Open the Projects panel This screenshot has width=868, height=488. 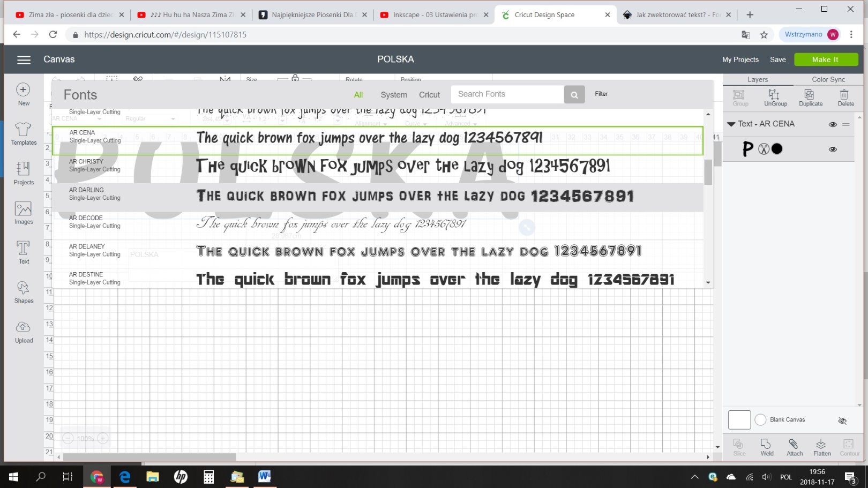[x=24, y=174]
